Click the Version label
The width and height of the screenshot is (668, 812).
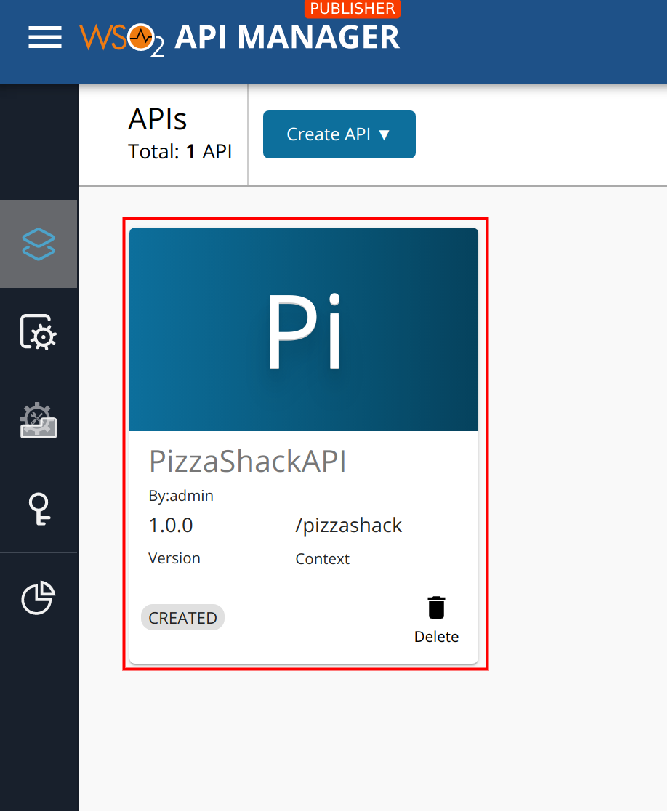pos(174,558)
